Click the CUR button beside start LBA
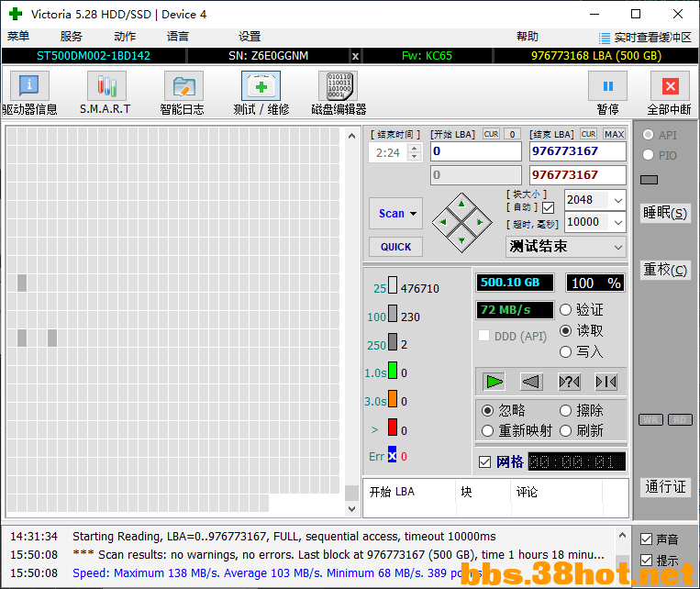 point(491,134)
